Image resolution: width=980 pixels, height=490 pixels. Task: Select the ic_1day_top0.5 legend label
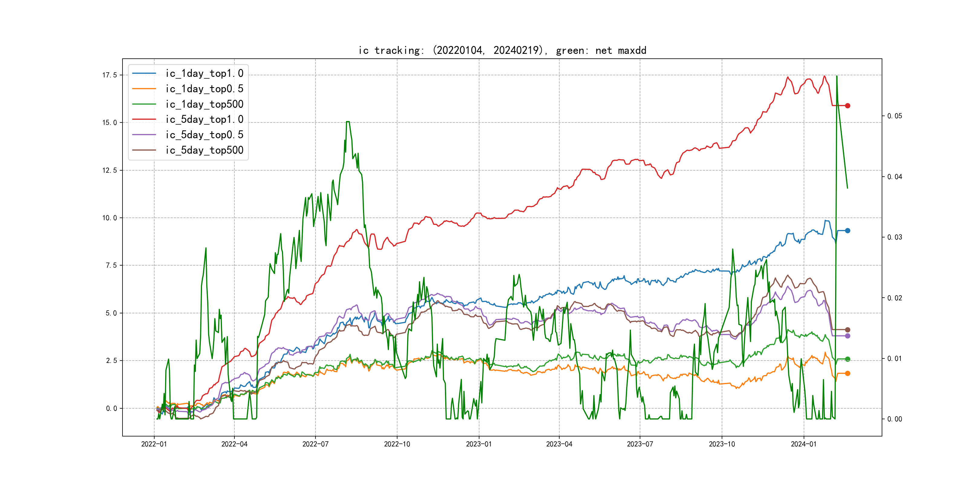pyautogui.click(x=204, y=89)
